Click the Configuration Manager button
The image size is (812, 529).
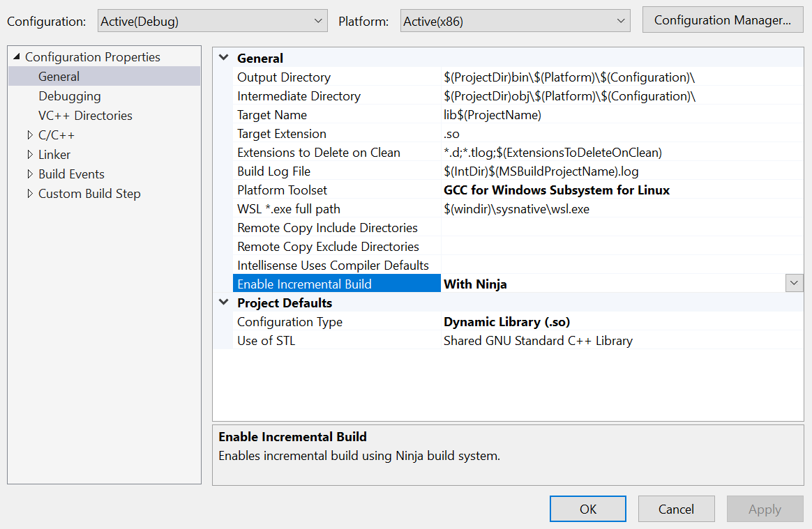(x=722, y=20)
